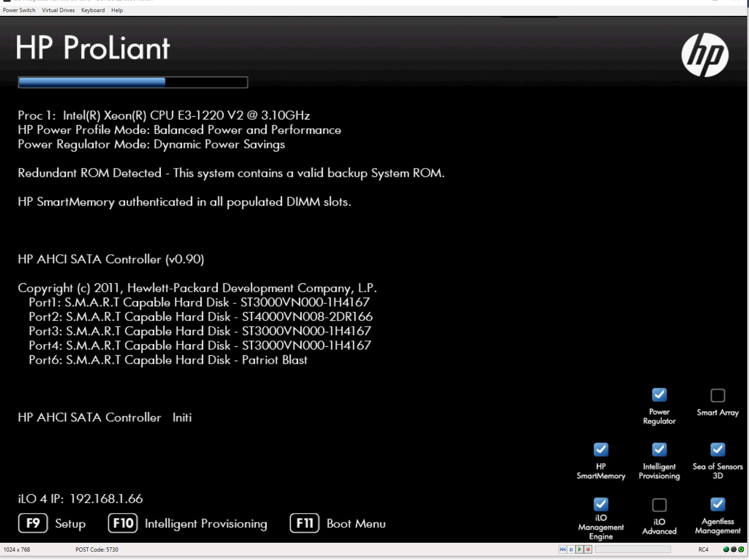Click the playback progress bar in status bar
This screenshot has width=749, height=560.
(x=633, y=549)
